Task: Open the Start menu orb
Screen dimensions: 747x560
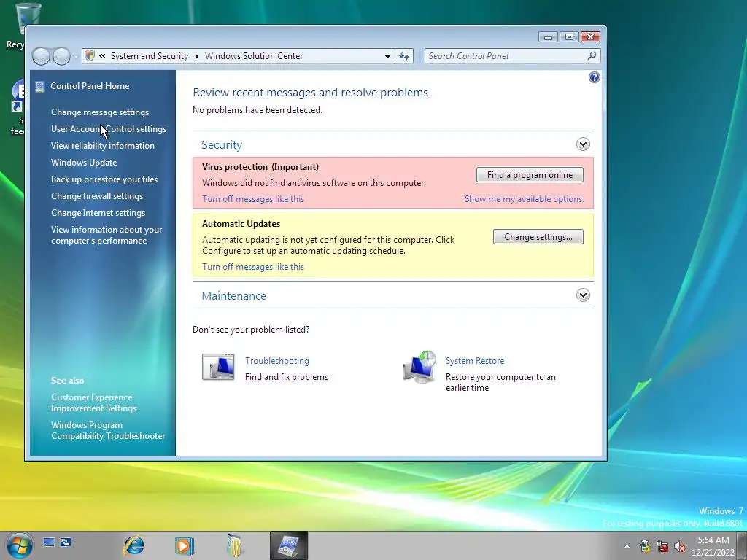Action: click(20, 545)
